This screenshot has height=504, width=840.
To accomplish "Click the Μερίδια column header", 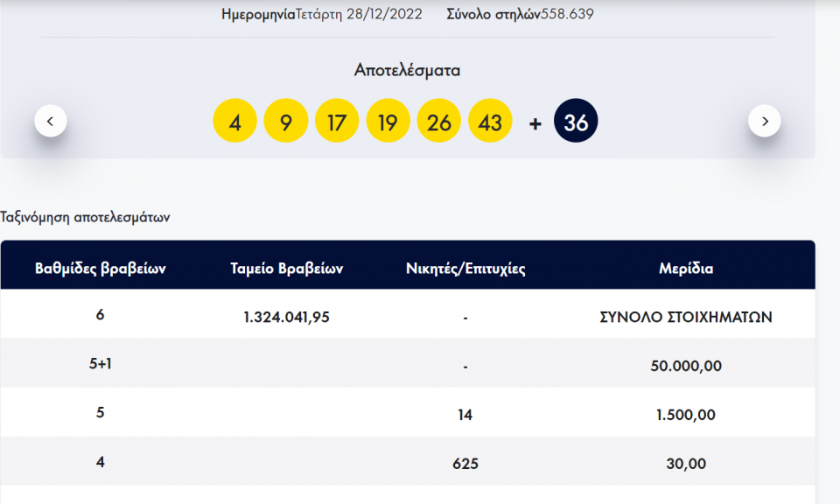I will [685, 269].
